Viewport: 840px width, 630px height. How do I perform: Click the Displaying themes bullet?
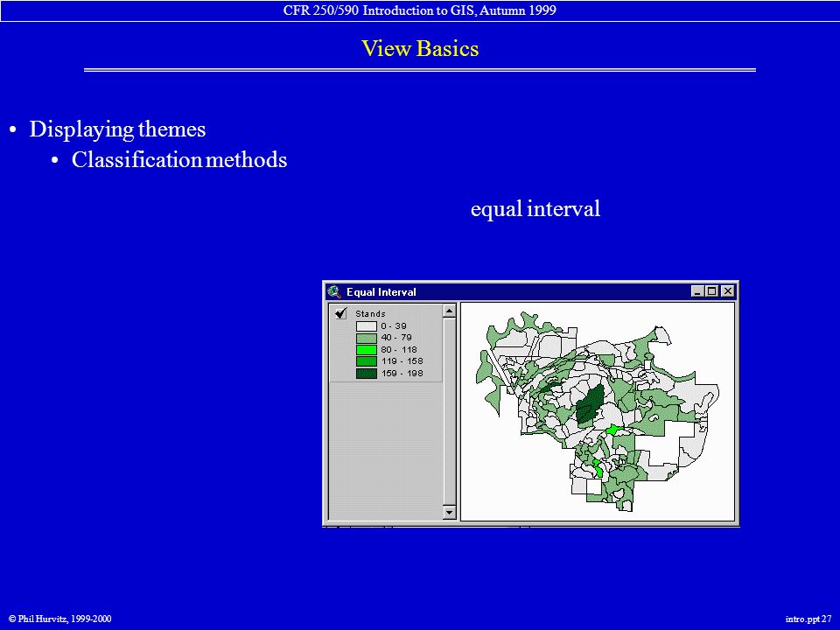(117, 129)
